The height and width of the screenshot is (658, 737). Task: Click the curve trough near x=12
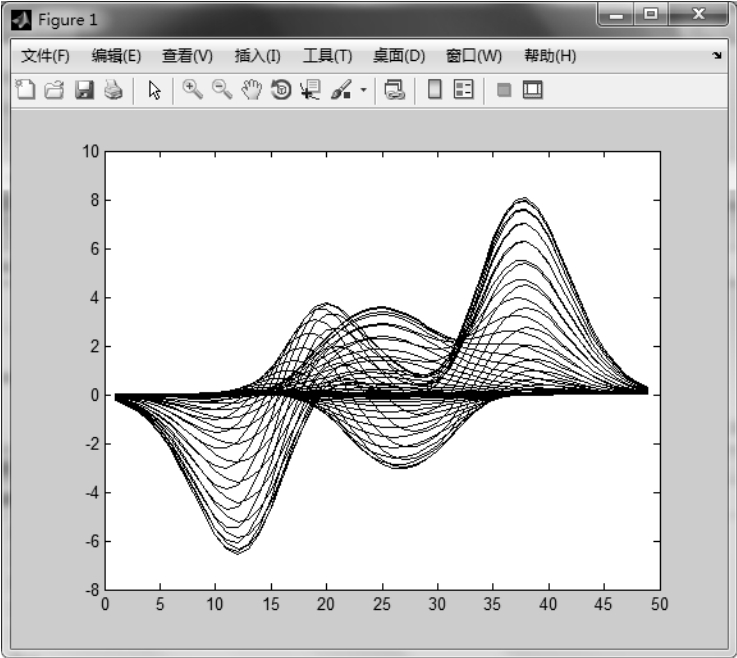coord(237,552)
